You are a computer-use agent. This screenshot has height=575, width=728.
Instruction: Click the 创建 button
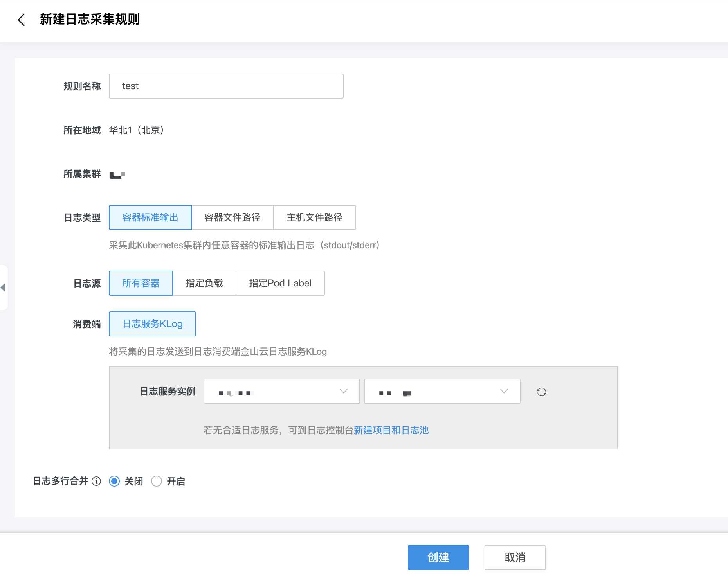[x=438, y=557]
